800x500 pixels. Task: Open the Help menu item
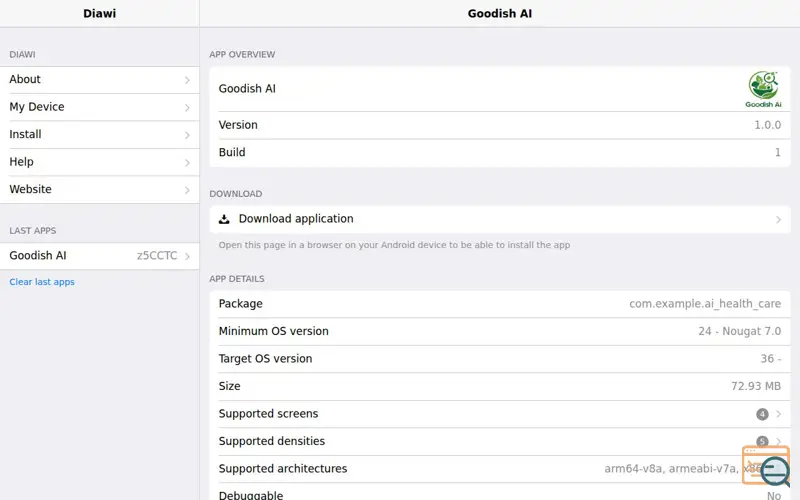tap(99, 162)
